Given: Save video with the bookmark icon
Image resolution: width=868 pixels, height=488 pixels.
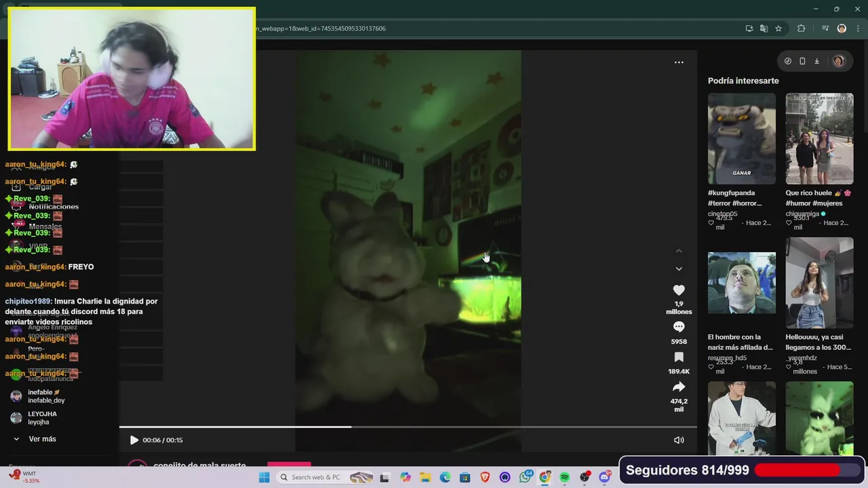Looking at the screenshot, I should click(679, 357).
